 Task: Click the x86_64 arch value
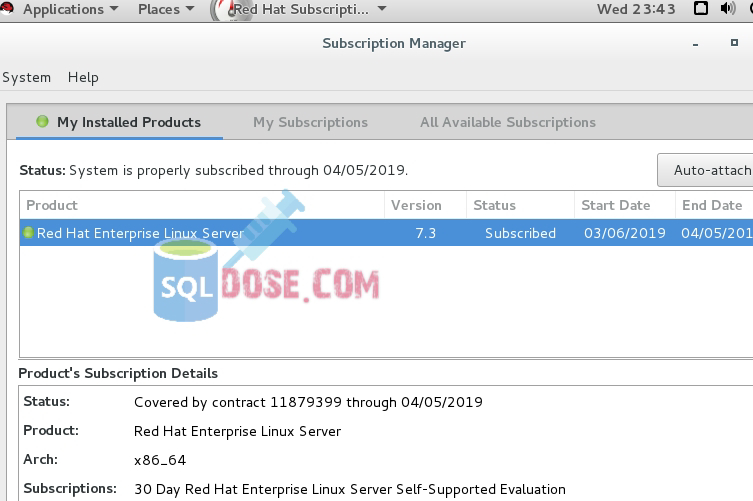click(160, 460)
